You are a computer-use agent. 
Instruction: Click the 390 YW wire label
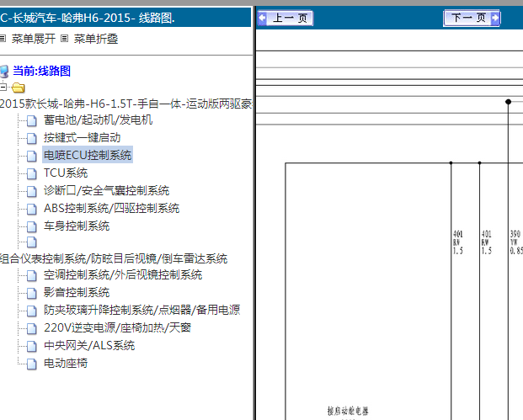click(x=516, y=242)
